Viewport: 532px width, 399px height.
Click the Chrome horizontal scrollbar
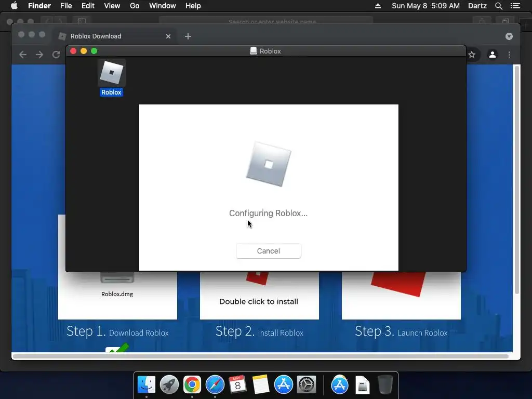point(261,356)
